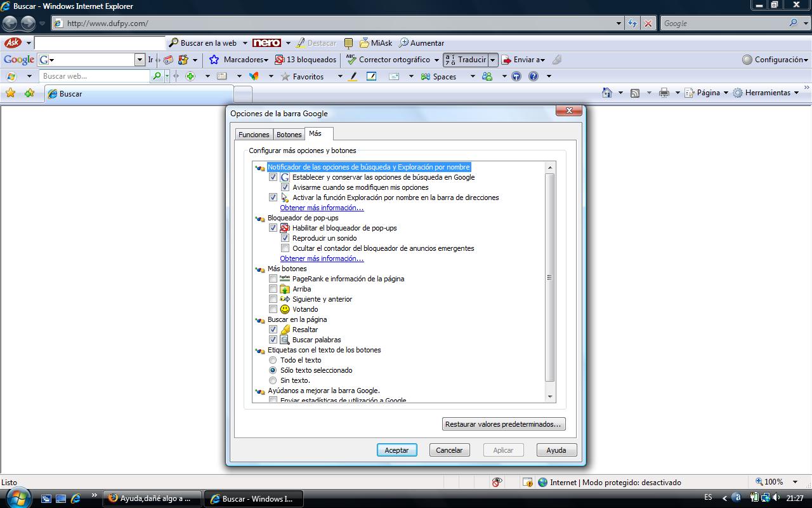
Task: Open the Página menu dropdown
Action: click(x=708, y=93)
